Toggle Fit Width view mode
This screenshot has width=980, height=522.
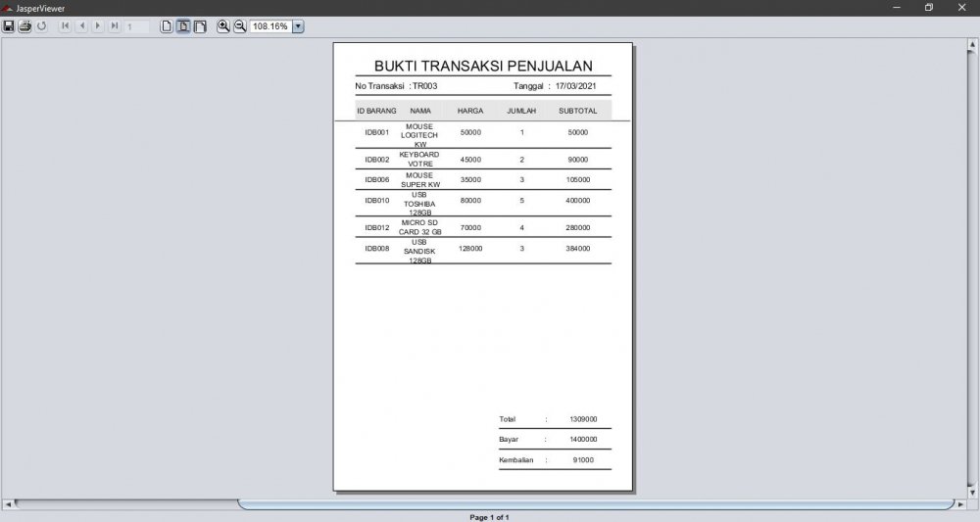[200, 26]
